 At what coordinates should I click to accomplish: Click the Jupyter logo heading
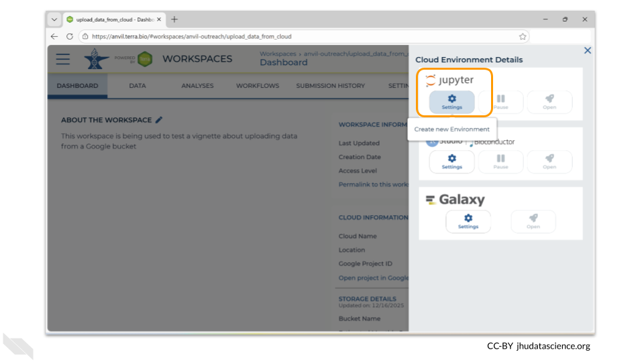coord(449,80)
